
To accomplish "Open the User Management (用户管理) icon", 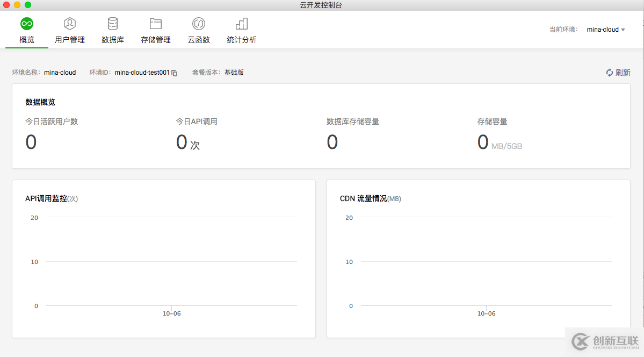I will tap(70, 24).
